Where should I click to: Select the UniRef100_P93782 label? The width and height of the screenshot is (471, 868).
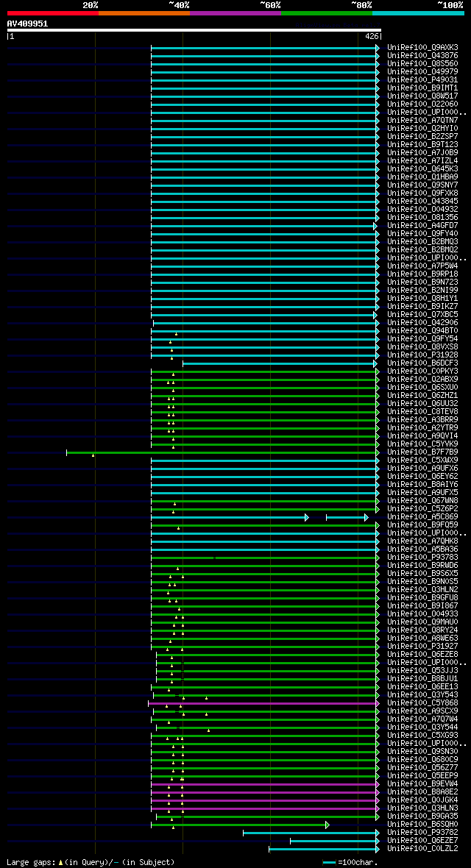point(422,832)
